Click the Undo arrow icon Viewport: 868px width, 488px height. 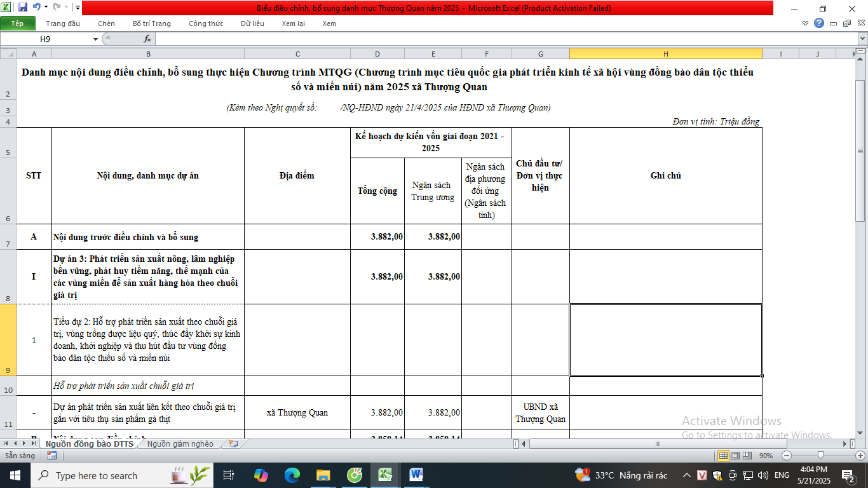36,8
